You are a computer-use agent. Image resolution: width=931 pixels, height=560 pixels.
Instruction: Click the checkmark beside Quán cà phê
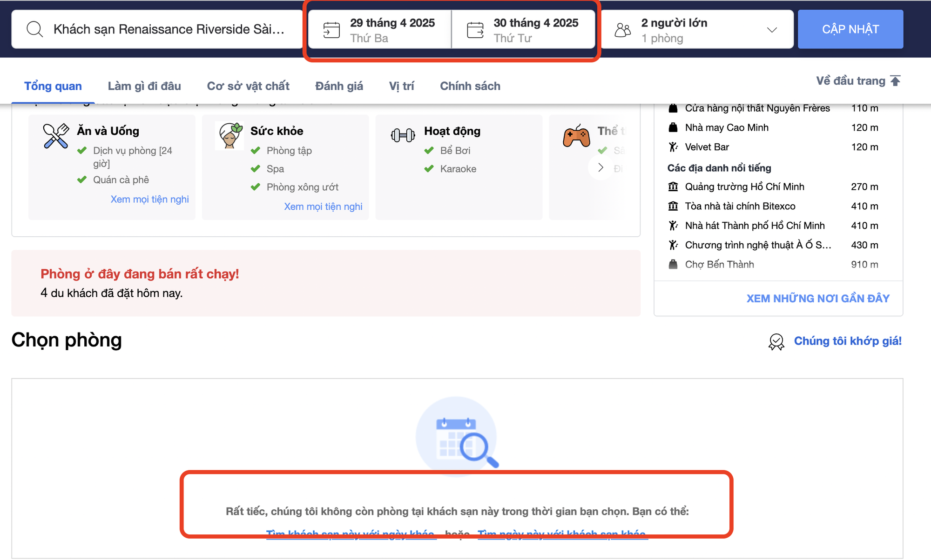click(x=82, y=180)
